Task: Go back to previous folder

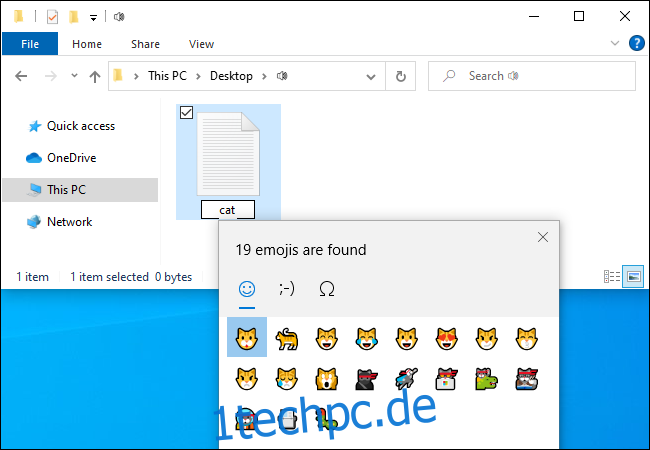Action: click(21, 76)
